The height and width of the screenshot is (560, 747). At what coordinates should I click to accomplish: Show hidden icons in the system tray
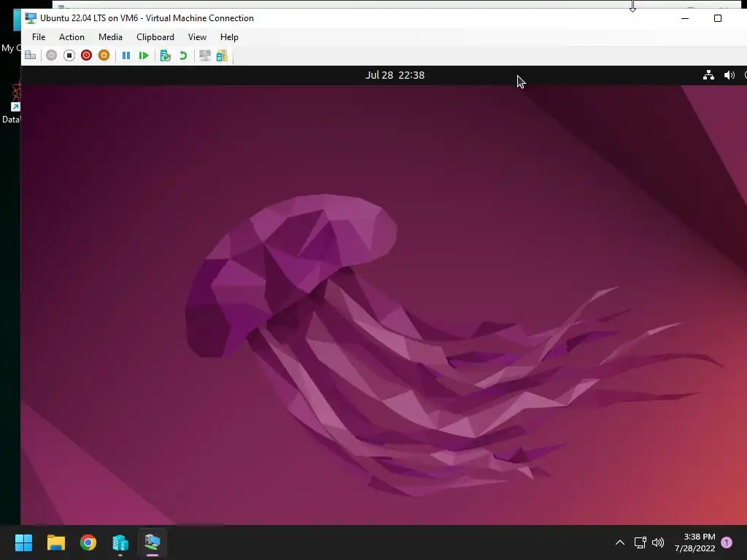click(x=620, y=542)
